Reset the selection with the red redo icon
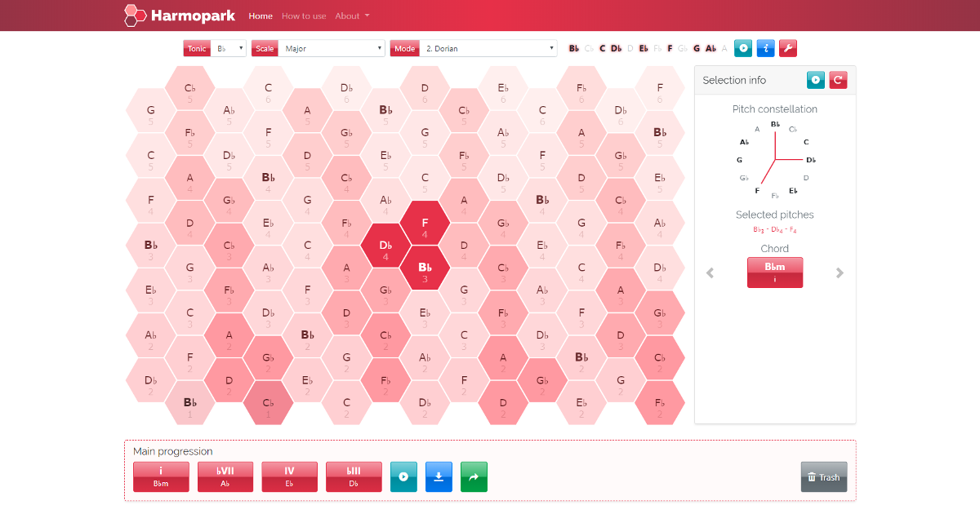Viewport: 980px width, 514px height. tap(838, 80)
